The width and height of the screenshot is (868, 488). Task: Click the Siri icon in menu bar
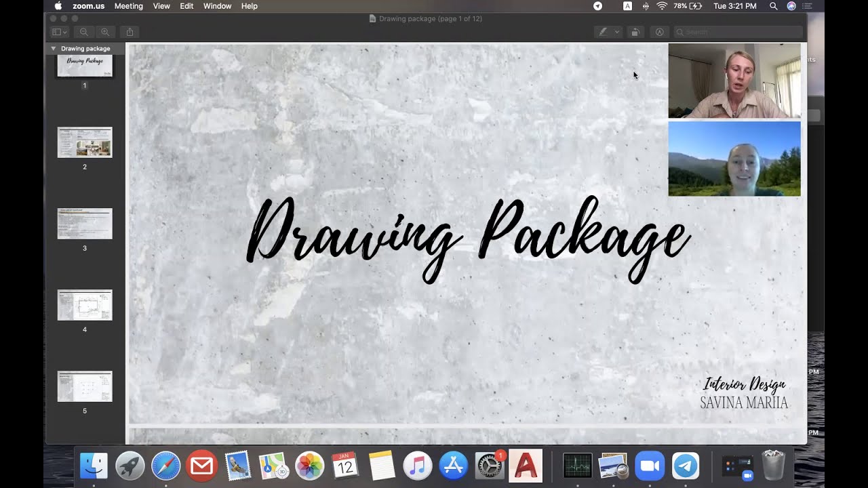point(791,6)
